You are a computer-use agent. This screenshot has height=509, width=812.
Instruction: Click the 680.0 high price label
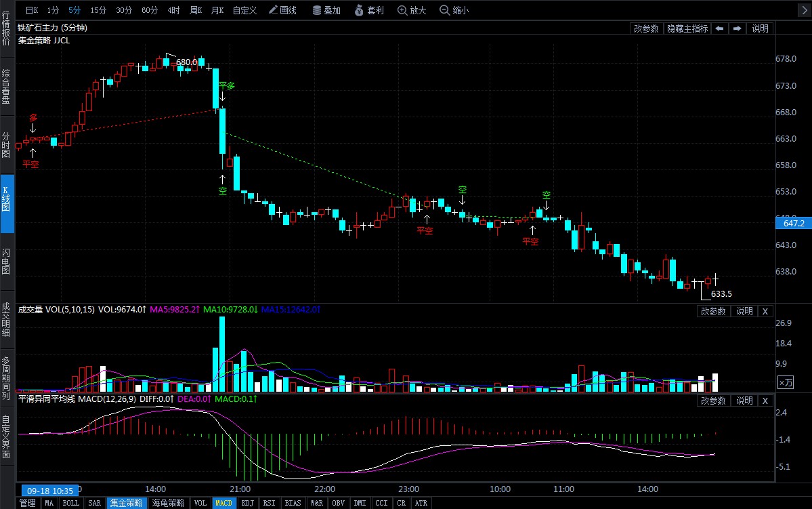click(186, 62)
